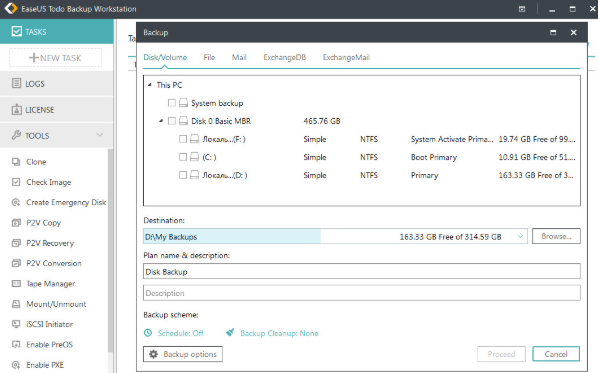Click the sidebar vertical scrollbar

click(111, 250)
